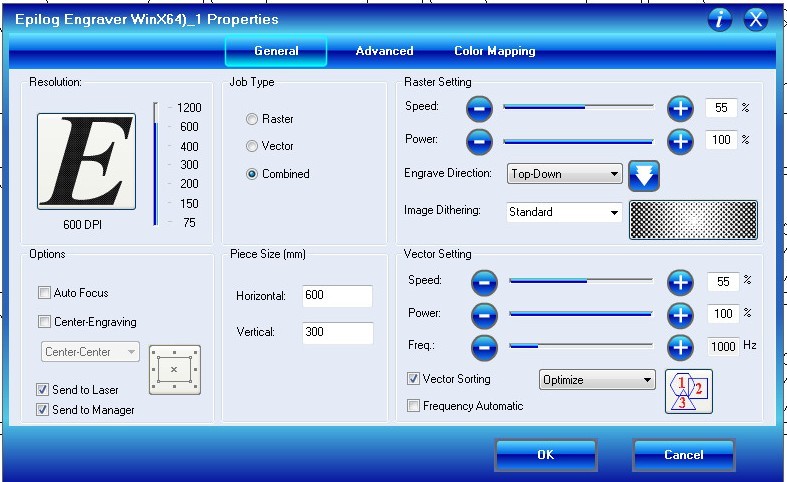
Task: Select 200 on the resolution scale
Action: pyautogui.click(x=189, y=184)
